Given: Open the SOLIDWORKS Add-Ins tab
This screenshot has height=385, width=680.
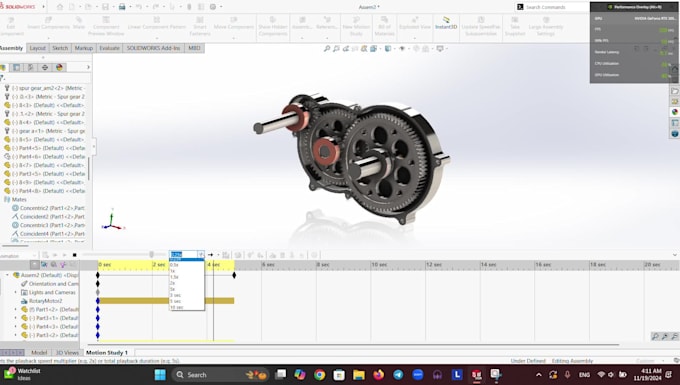Looking at the screenshot, I should (153, 48).
